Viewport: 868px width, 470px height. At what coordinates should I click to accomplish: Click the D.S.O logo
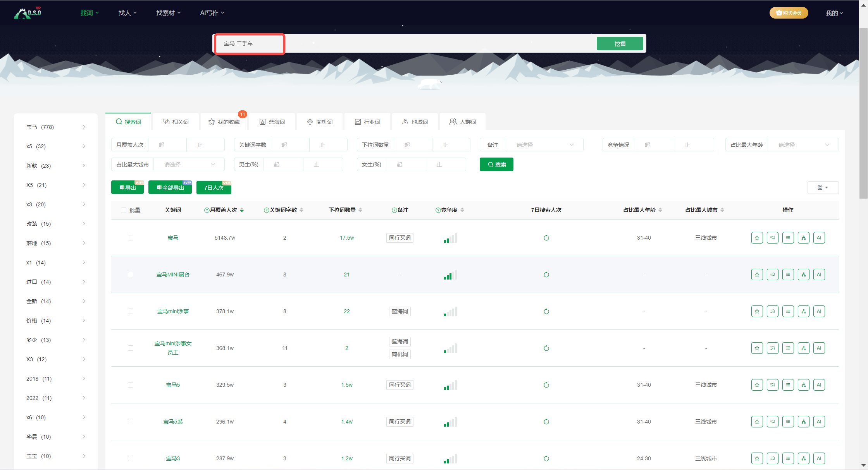[x=28, y=13]
